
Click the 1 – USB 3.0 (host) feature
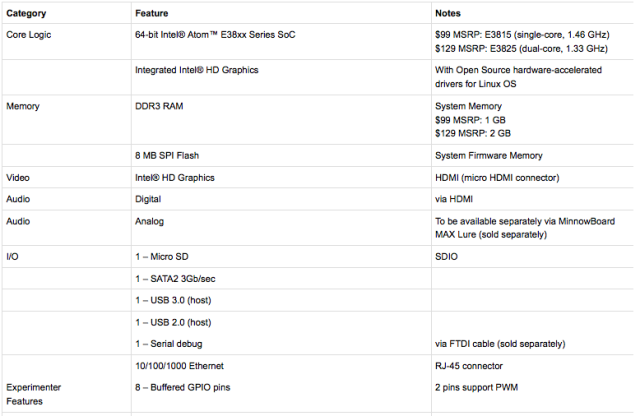(173, 300)
